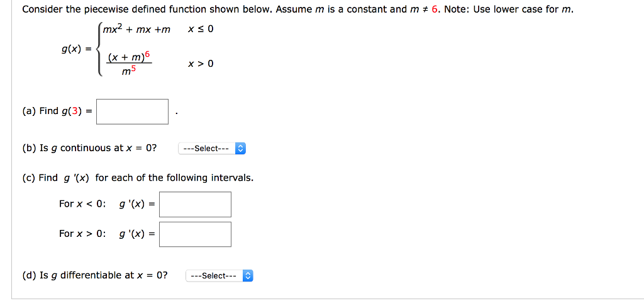Screen dimensions: 644x303
Task: Open the differentiable Select dropdown in part (d)
Action: [219, 276]
